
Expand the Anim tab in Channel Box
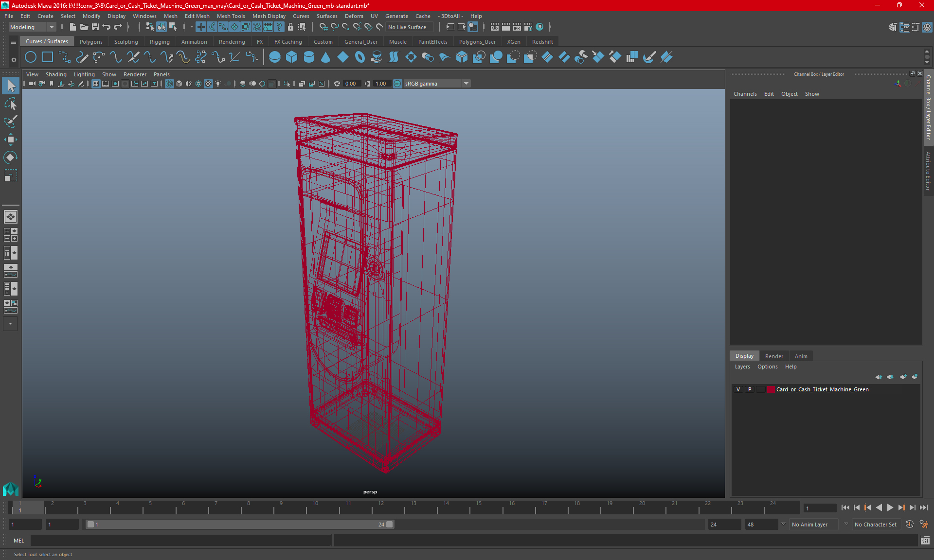801,355
